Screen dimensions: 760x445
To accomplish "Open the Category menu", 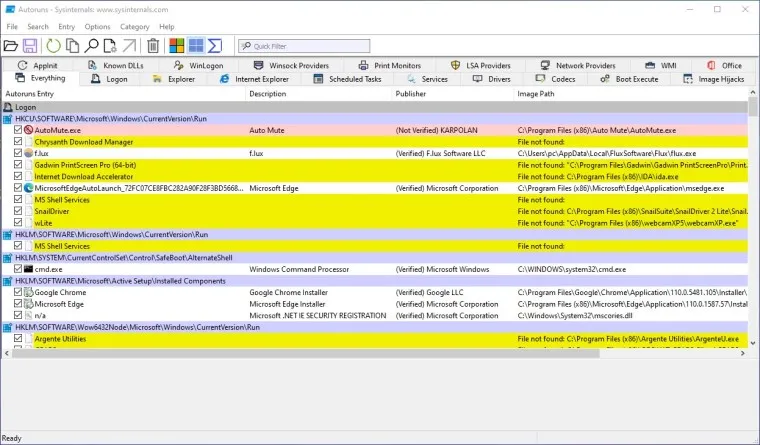I will coord(135,27).
